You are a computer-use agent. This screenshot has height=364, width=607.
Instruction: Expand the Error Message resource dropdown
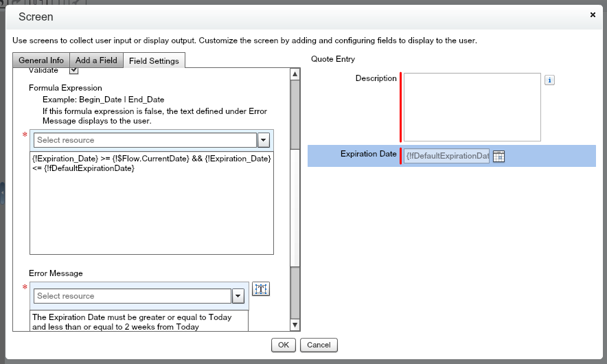pos(238,296)
